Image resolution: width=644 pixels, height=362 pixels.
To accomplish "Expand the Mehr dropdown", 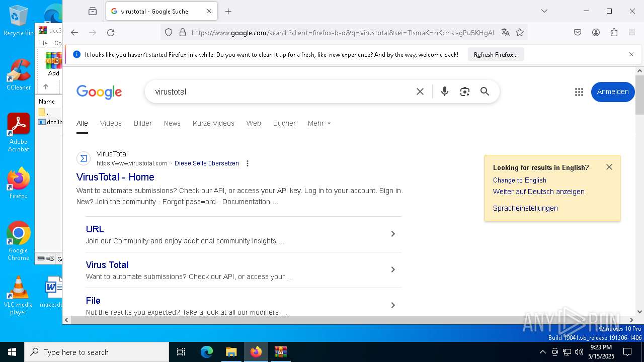I will (x=319, y=123).
